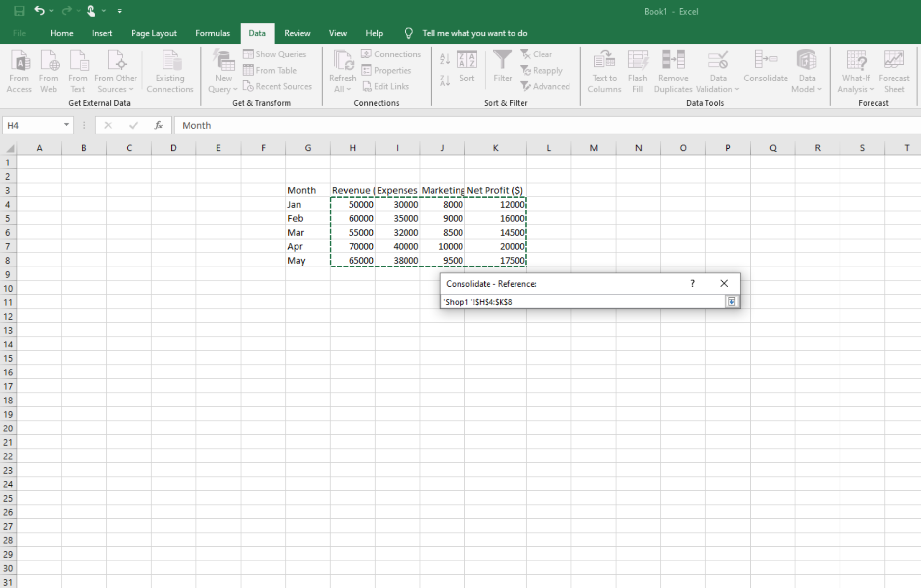The height and width of the screenshot is (588, 921).
Task: Click the Consolidate reference input field
Action: 583,302
